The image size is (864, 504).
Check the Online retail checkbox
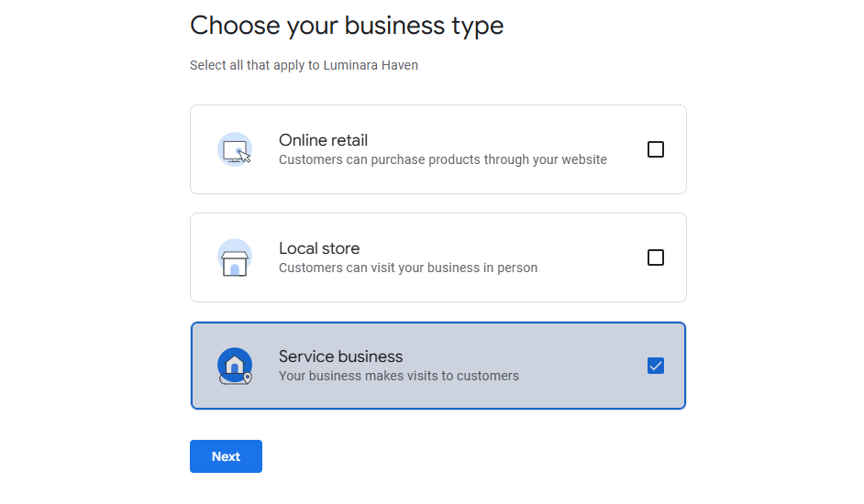(655, 149)
